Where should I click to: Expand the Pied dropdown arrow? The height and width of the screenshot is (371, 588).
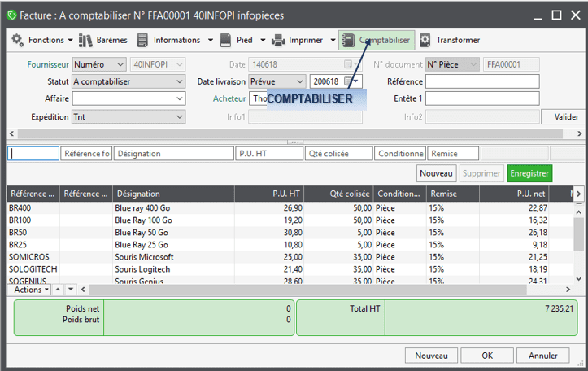[x=263, y=40]
